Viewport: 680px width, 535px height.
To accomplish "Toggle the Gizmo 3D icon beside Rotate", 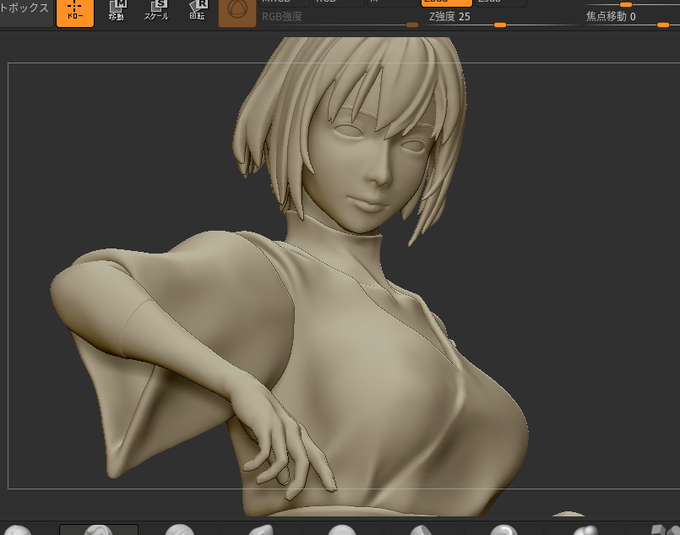I will tap(237, 13).
